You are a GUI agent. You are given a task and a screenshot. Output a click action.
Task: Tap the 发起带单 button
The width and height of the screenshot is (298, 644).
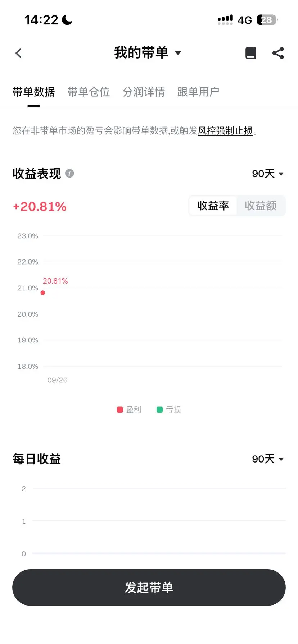[149, 588]
